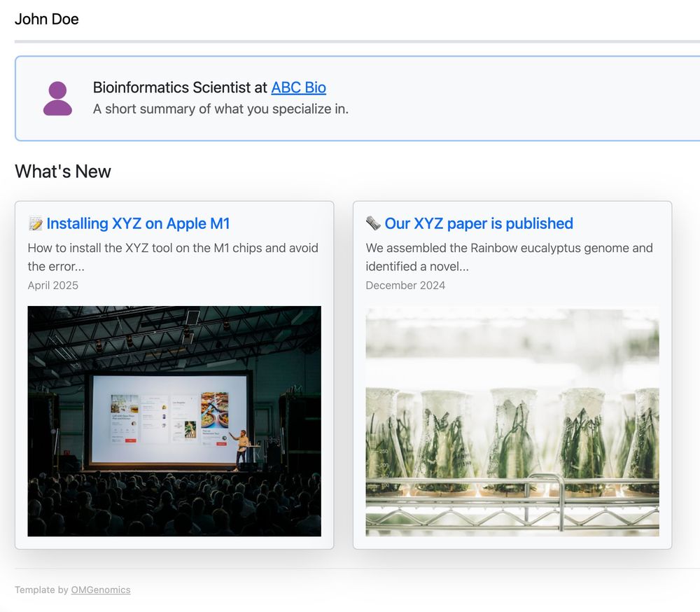700x612 pixels.
Task: Click the text 'A short summary of what you specialize in.'
Action: click(220, 109)
